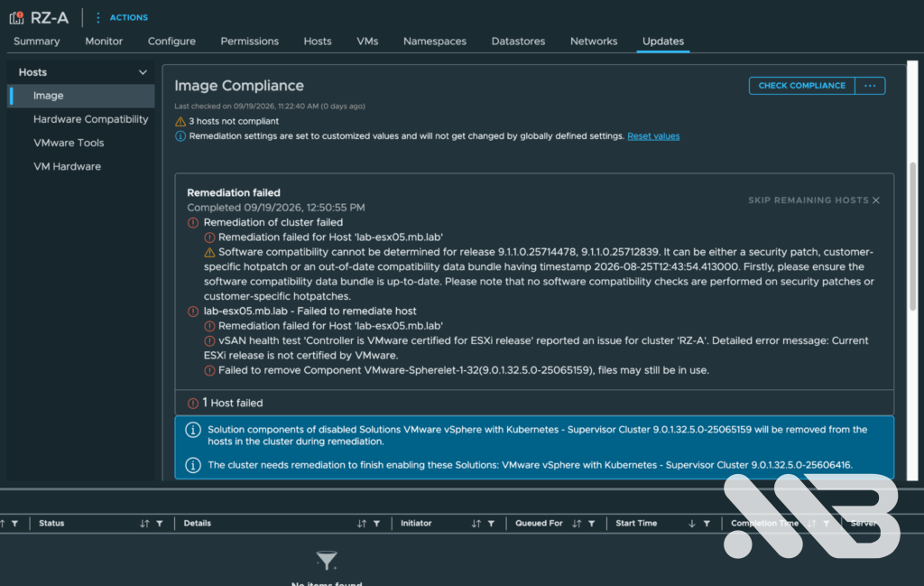
Task: Click the Status column header
Action: tap(51, 524)
